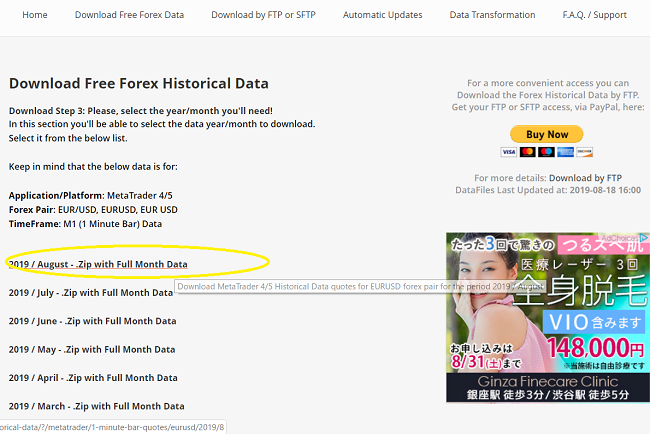Download 2019 July full month zip

[x=91, y=293]
